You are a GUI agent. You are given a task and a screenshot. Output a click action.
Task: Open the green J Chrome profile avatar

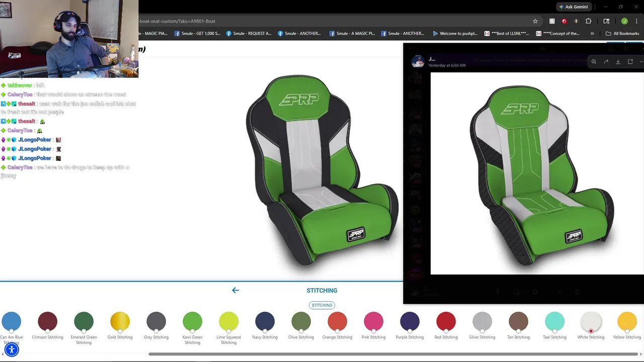point(624,21)
